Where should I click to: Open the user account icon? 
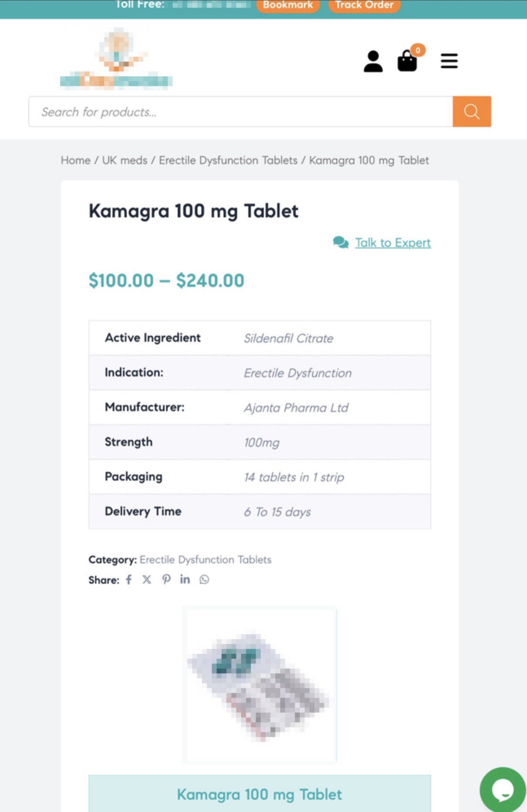pos(373,61)
